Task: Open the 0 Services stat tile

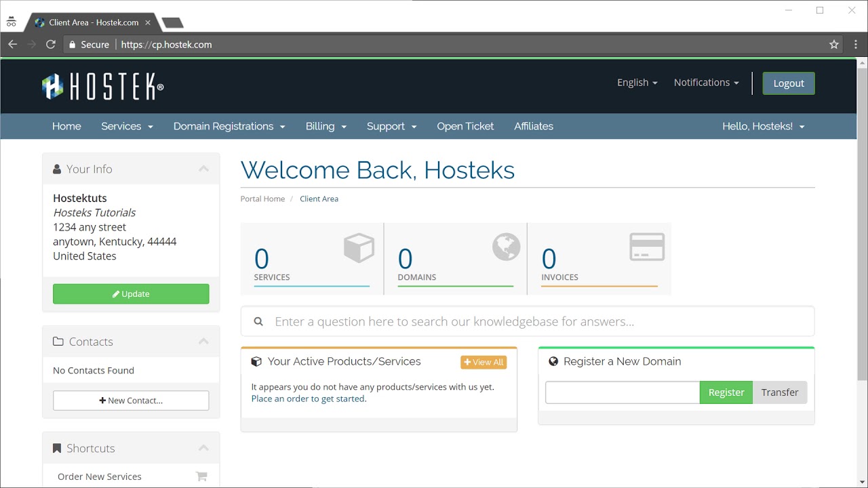Action: (312, 259)
